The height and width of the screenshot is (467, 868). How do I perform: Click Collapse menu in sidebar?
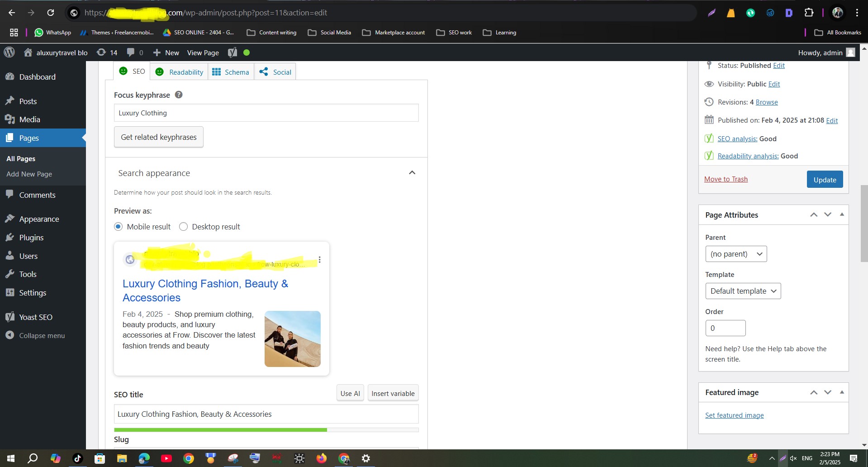coord(43,335)
